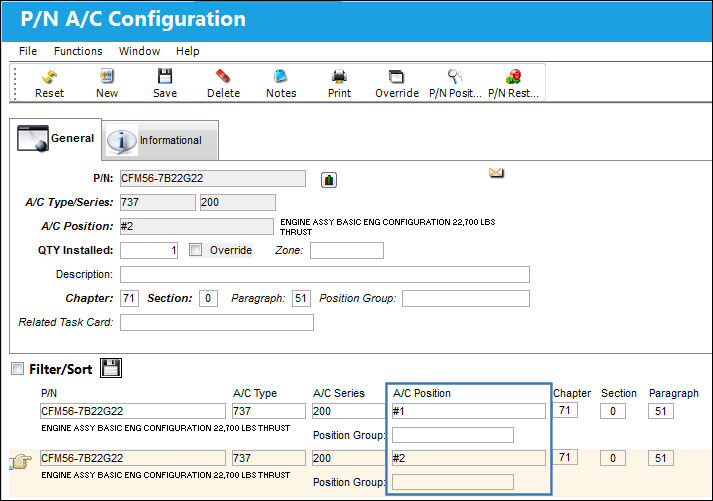Click the Chapter field in form
Viewport: 713px width, 501px height.
click(x=129, y=298)
